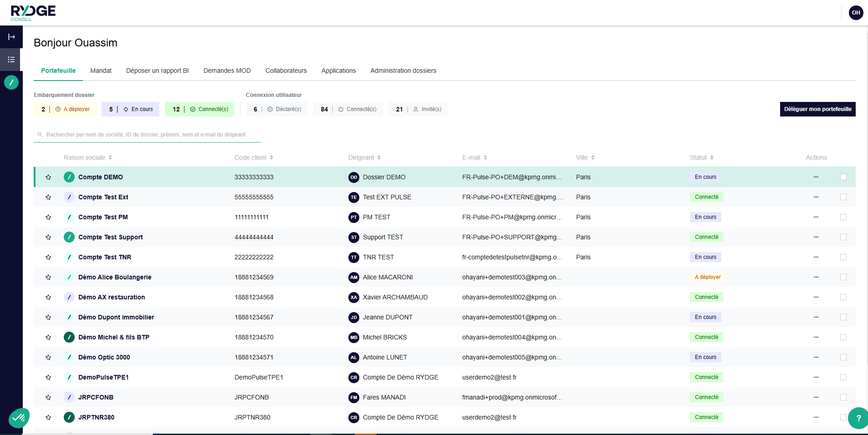The image size is (868, 435).
Task: Tick the checkbox for JRPCFONB row
Action: click(x=843, y=397)
